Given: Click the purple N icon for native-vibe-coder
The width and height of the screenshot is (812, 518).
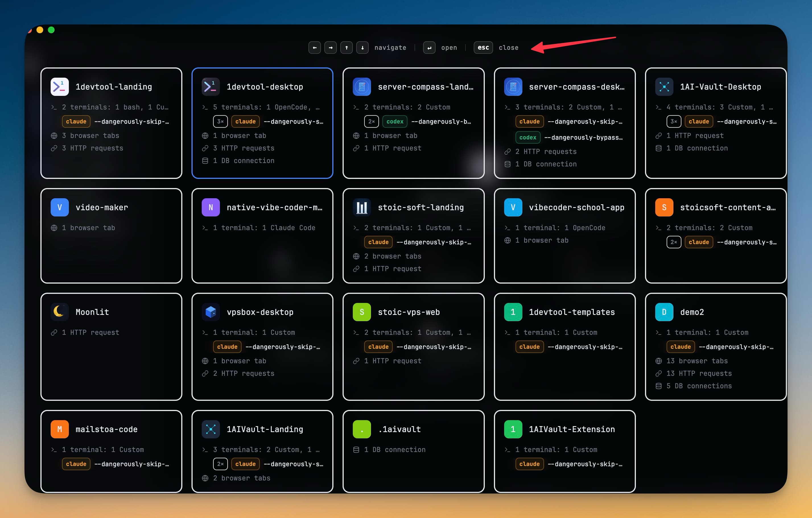Looking at the screenshot, I should click(211, 207).
